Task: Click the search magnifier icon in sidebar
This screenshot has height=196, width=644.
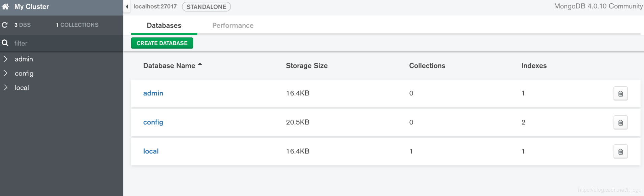Action: pos(5,43)
